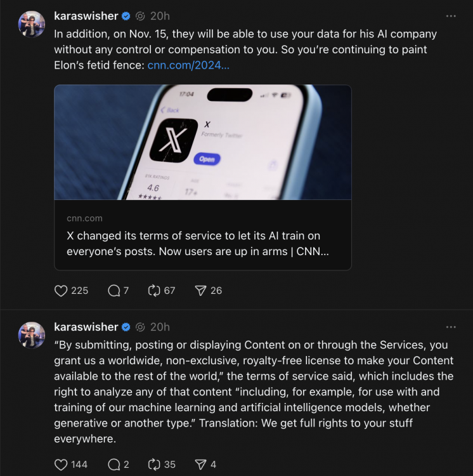
Task: Open the X app store preview image
Action: pyautogui.click(x=203, y=142)
